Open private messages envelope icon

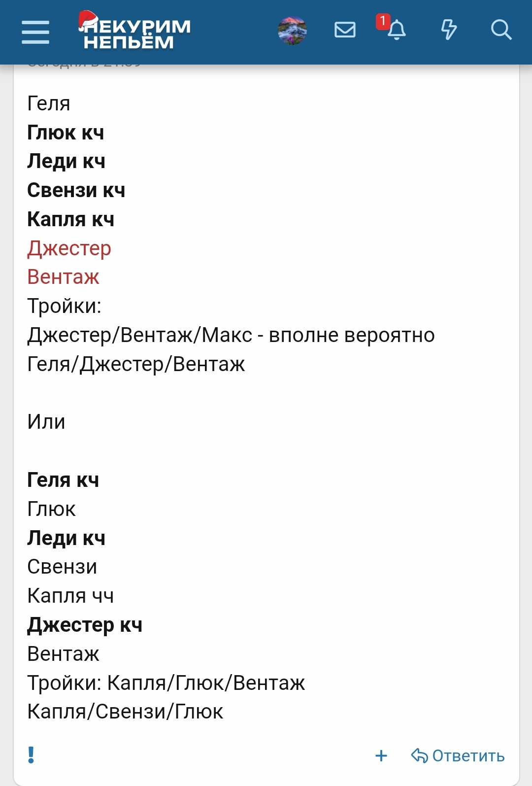pos(345,30)
